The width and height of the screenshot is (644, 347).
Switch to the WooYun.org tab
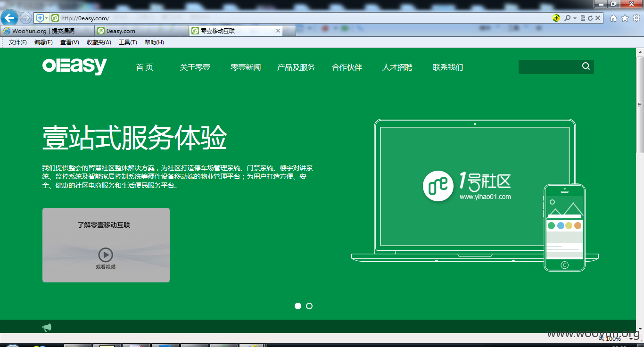coord(47,31)
